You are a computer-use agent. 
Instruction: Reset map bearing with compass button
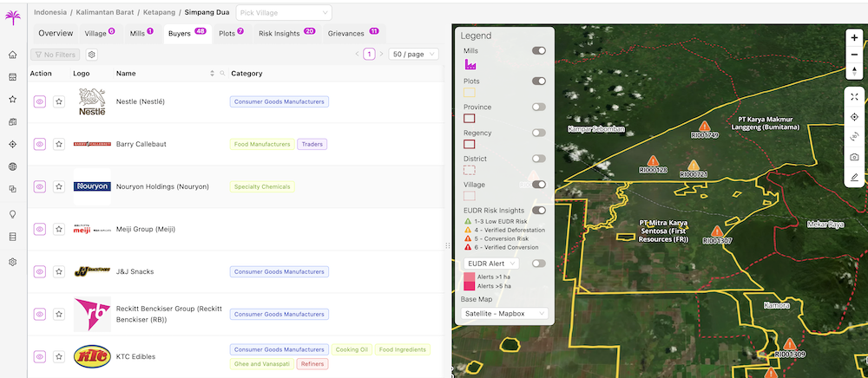(854, 71)
